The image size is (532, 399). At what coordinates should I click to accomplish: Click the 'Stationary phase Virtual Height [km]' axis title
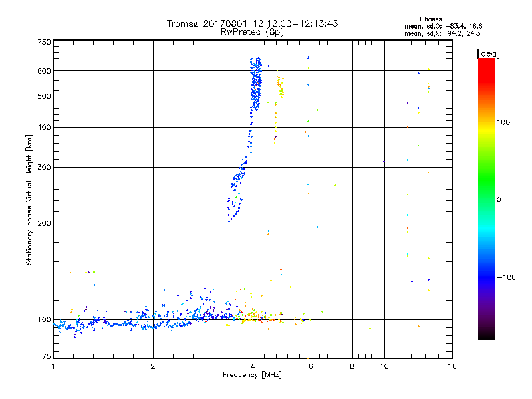(29, 199)
